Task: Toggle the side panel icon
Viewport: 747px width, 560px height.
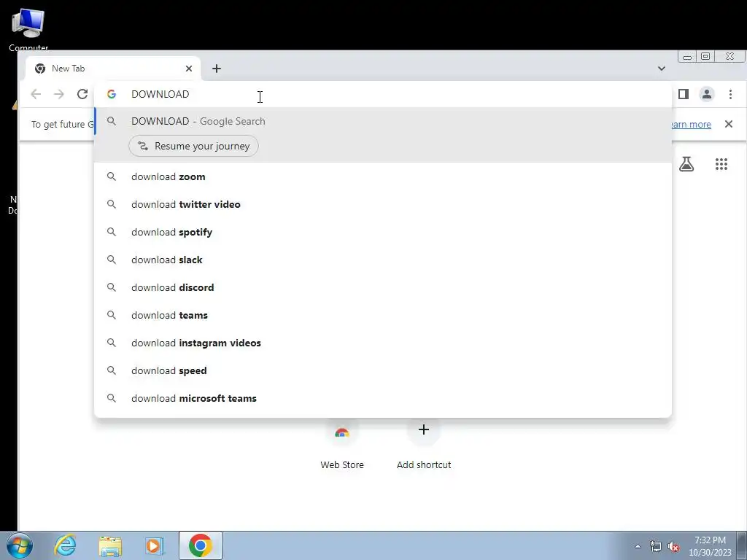Action: [684, 94]
